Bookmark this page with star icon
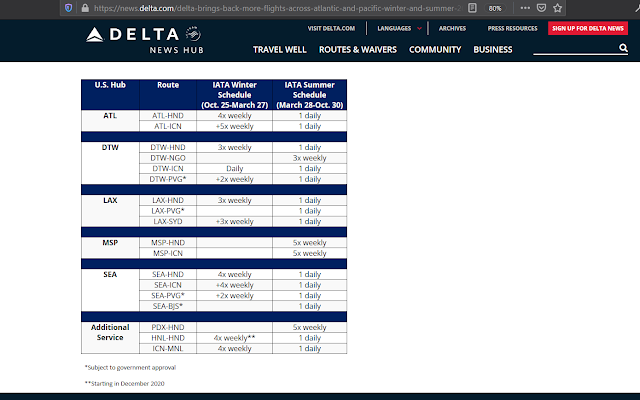 pyautogui.click(x=558, y=8)
